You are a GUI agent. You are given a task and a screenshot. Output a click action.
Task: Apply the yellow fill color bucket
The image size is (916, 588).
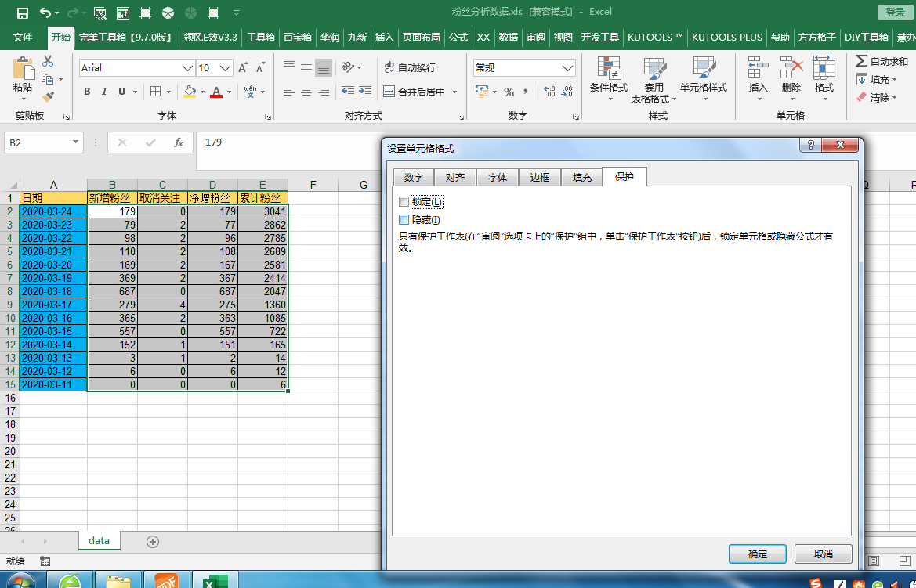tap(190, 92)
